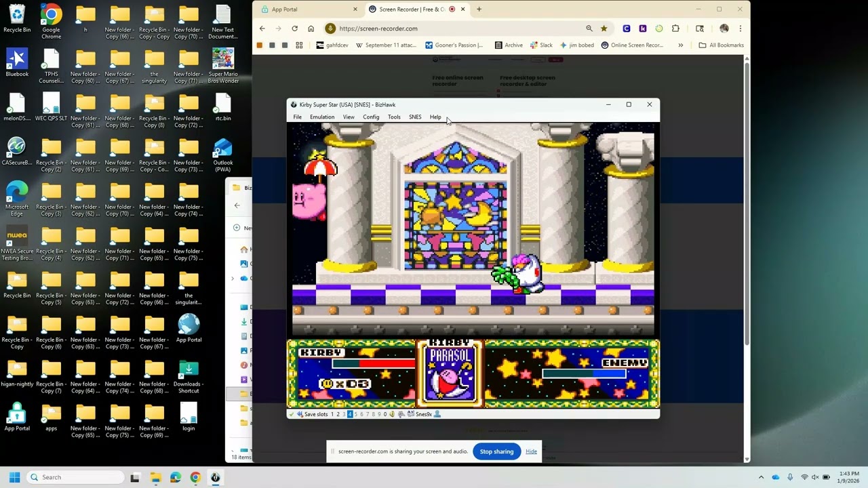Open the gahfdcev bookmark

point(332,45)
